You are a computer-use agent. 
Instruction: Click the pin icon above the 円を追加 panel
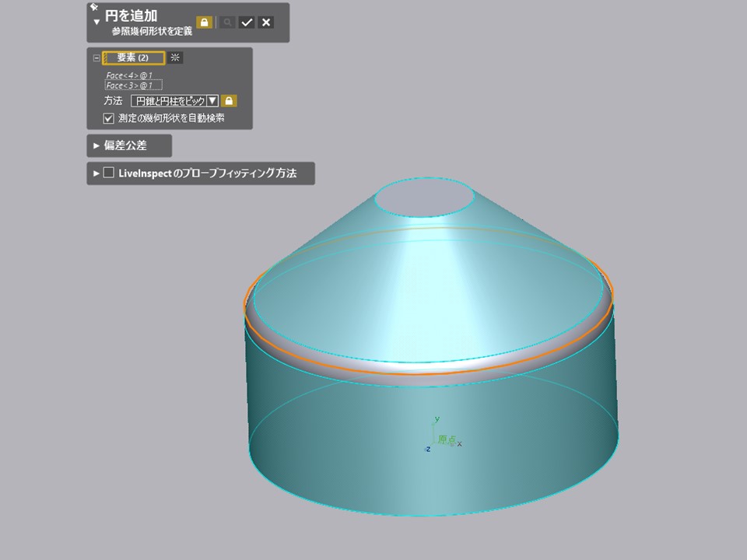coord(93,7)
